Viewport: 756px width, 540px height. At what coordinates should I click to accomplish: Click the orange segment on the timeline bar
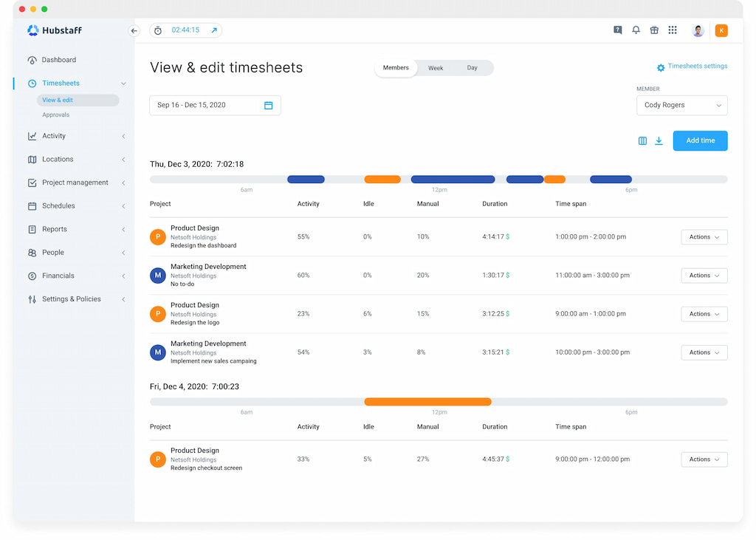tap(382, 179)
